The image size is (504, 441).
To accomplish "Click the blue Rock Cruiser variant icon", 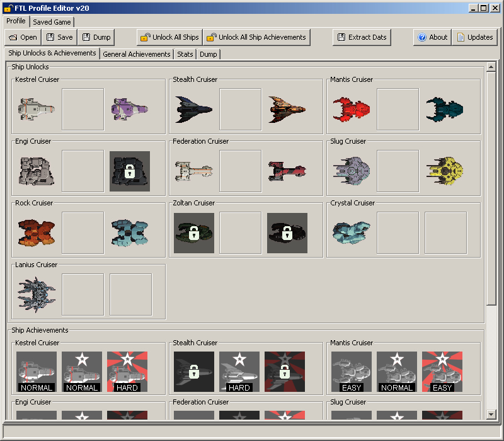I will pos(130,233).
